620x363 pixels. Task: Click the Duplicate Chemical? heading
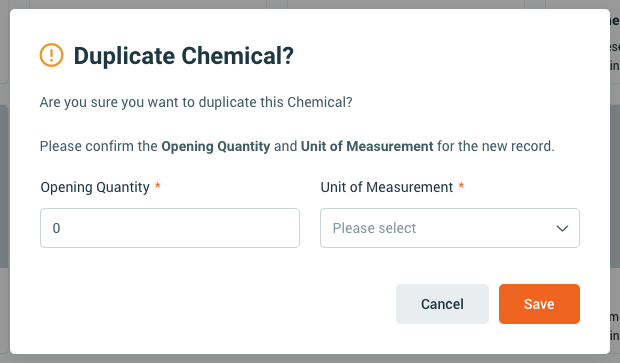tap(184, 55)
